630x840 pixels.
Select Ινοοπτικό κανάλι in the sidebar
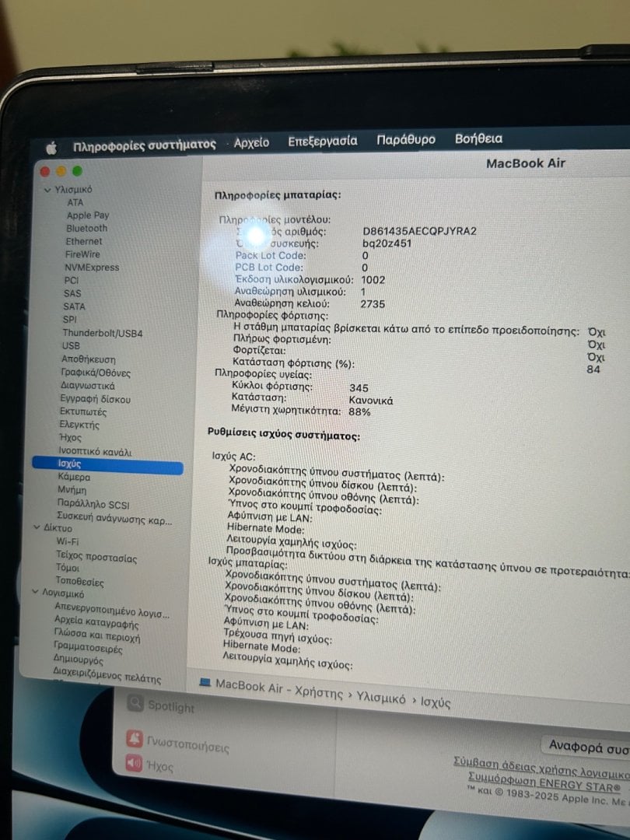(x=95, y=452)
